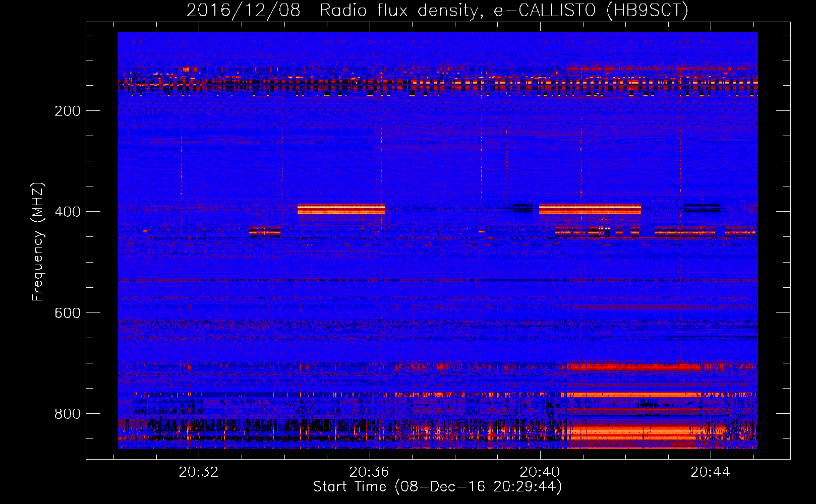Screen dimensions: 816x504
Task: Click the 20:36 time tick label
Action: (x=369, y=472)
